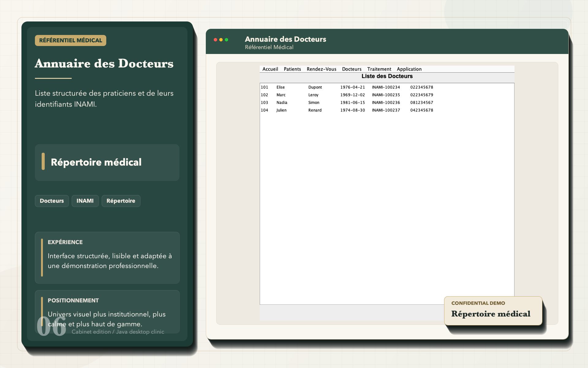588x368 pixels.
Task: Click the red close window dot
Action: (x=215, y=40)
